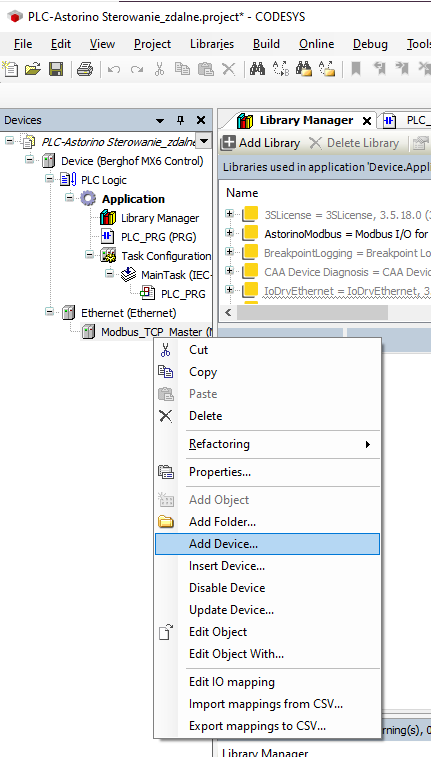432x758 pixels.
Task: Select PLC_PRG under MainTask
Action: coord(183,293)
